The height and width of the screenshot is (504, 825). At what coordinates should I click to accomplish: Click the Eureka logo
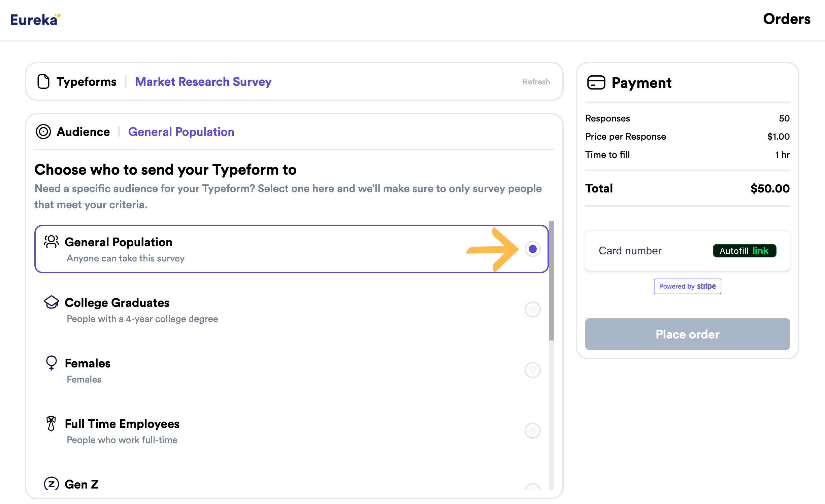tap(35, 20)
